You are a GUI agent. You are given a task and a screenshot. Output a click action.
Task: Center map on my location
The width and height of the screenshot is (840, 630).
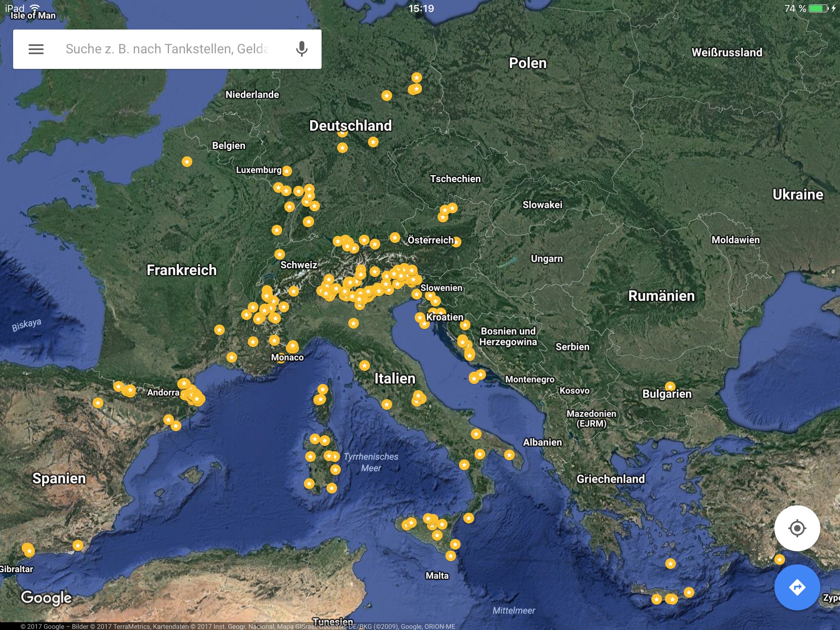[x=797, y=528]
